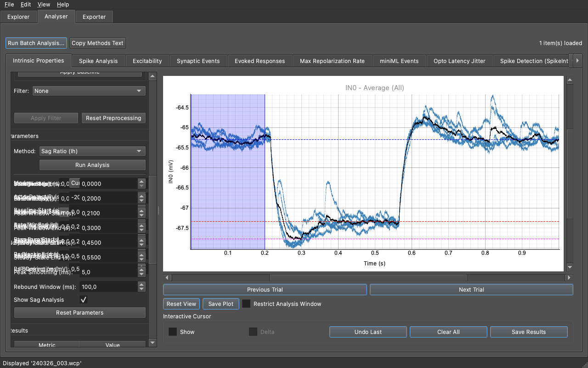
Task: Click Undo Last button
Action: click(368, 332)
